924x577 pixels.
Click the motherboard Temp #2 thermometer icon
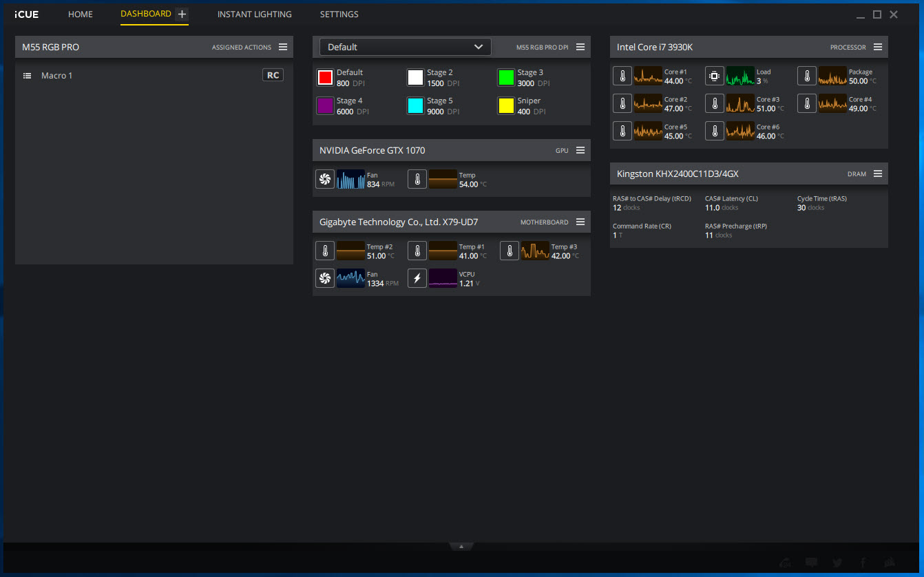click(x=325, y=251)
